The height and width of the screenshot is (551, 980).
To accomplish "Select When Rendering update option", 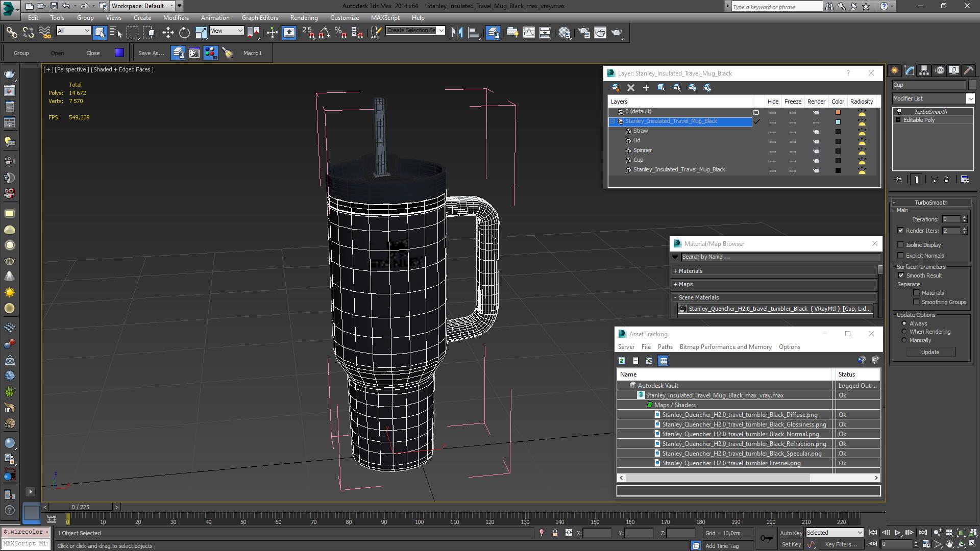I will pyautogui.click(x=904, y=332).
